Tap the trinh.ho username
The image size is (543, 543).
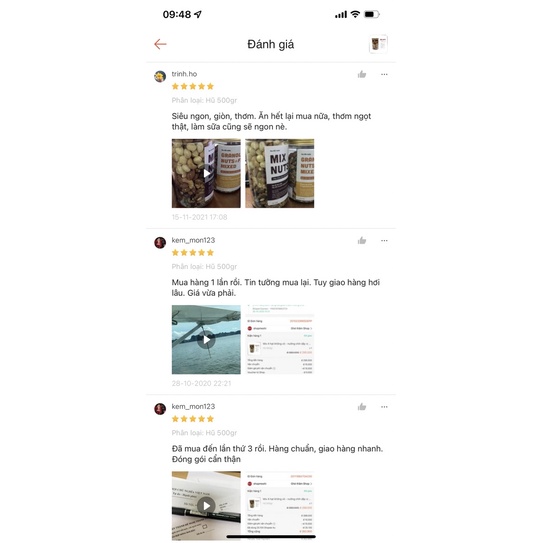pyautogui.click(x=184, y=74)
